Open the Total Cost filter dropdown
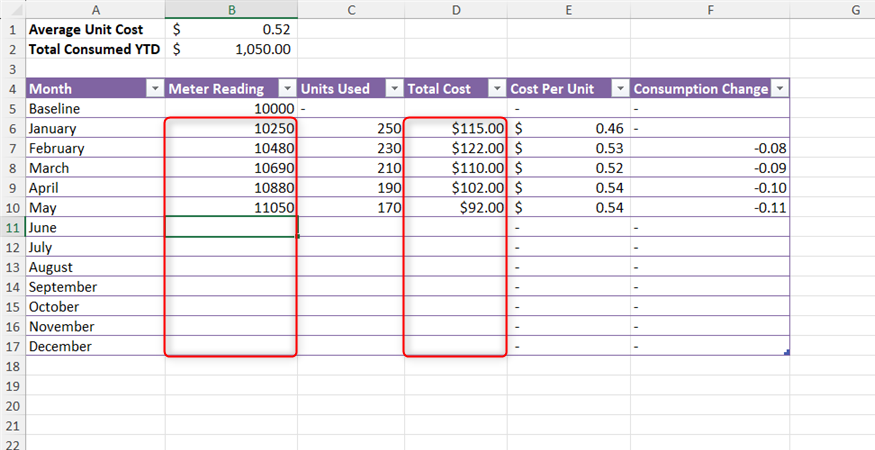 pos(497,89)
